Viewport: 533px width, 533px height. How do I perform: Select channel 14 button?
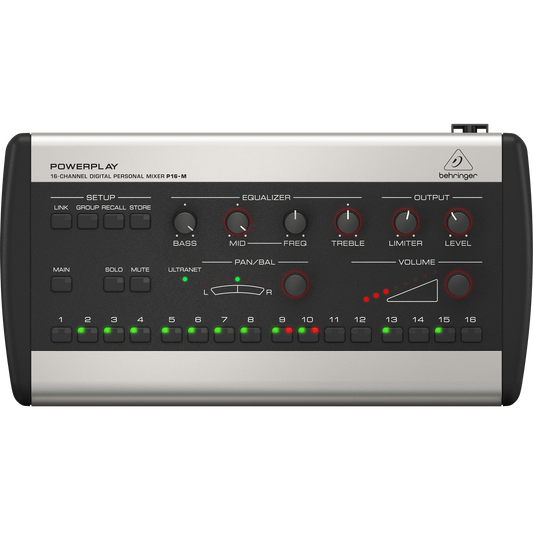click(x=418, y=335)
